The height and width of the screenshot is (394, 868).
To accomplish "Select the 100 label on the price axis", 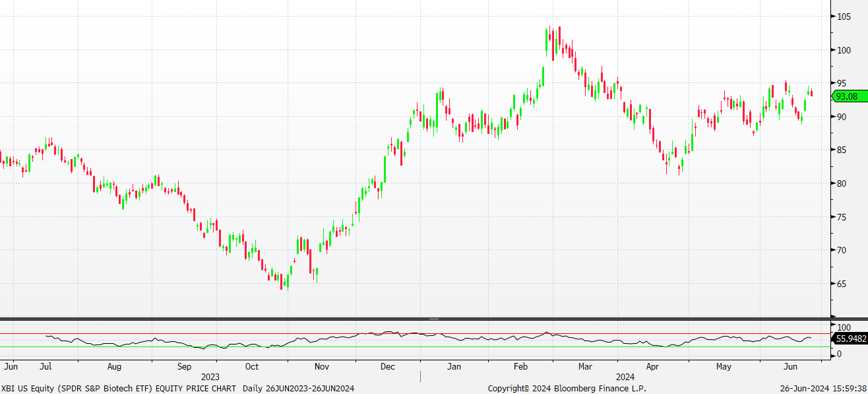I will tap(844, 50).
